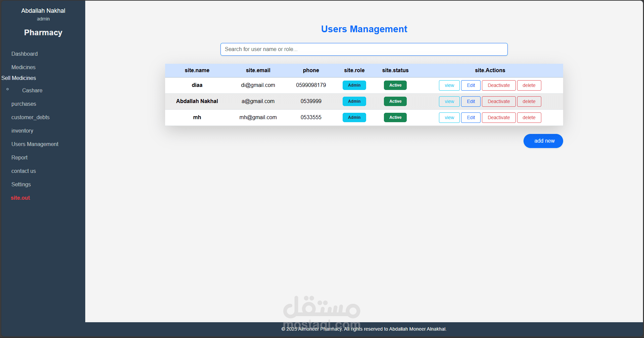Viewport: 644px width, 338px height.
Task: Click view button for user diaa
Action: point(449,85)
